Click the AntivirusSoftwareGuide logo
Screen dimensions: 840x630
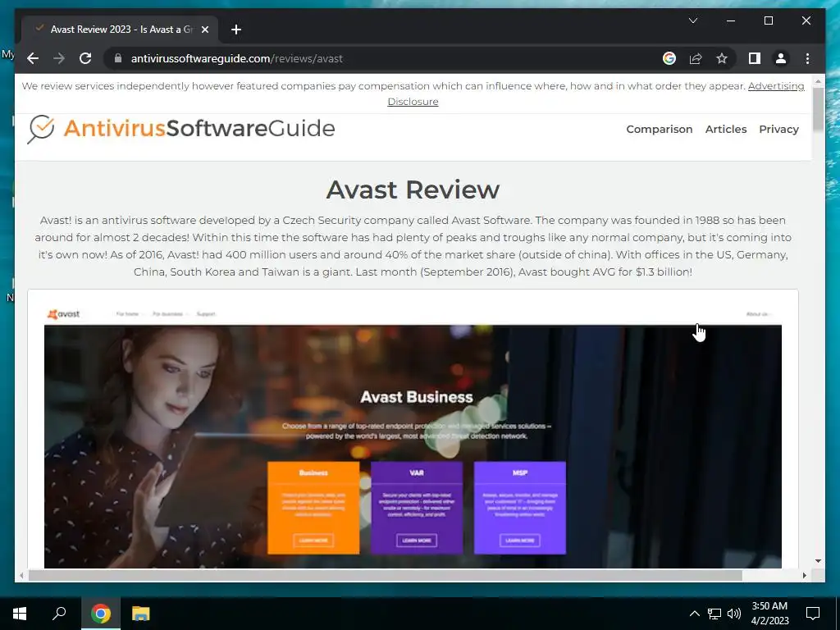pyautogui.click(x=181, y=129)
